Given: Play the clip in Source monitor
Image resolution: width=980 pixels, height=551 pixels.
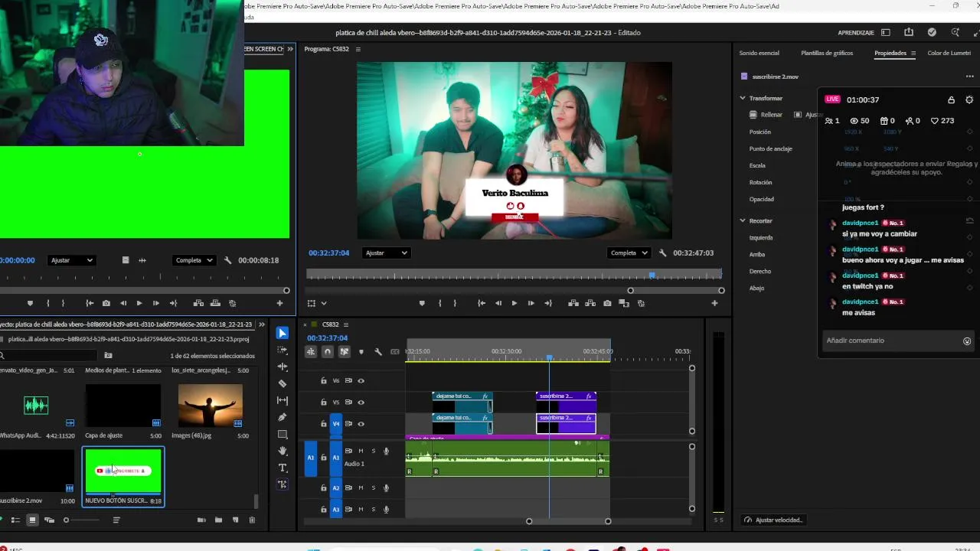Looking at the screenshot, I should [x=139, y=303].
